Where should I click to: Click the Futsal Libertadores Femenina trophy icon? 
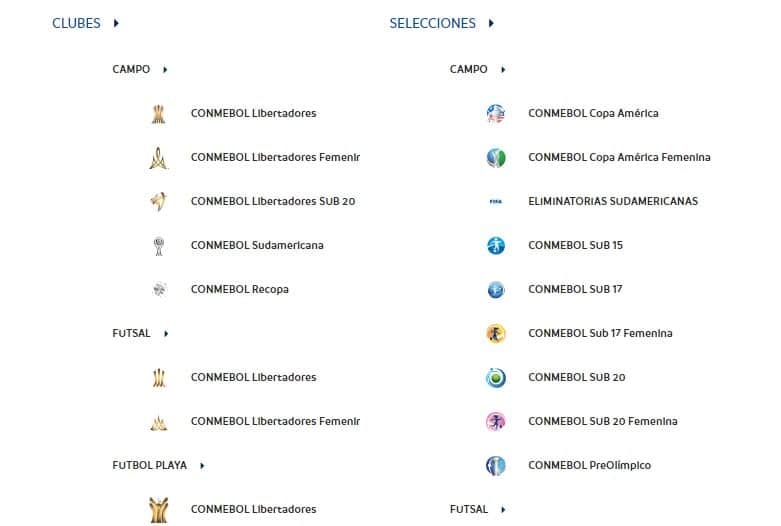click(158, 422)
